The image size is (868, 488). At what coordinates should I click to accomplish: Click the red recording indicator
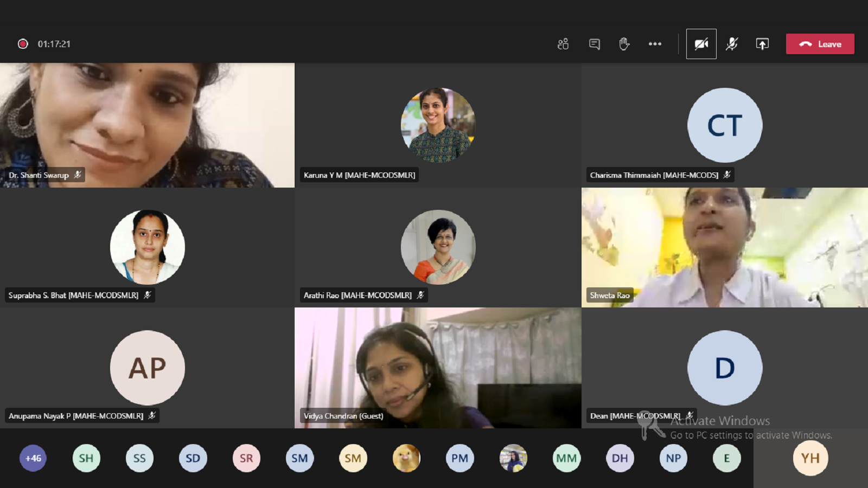pyautogui.click(x=23, y=44)
